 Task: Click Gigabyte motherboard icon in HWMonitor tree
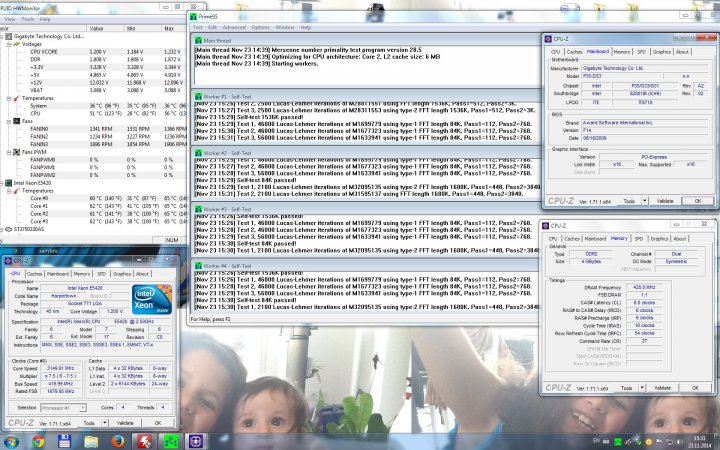click(x=9, y=36)
